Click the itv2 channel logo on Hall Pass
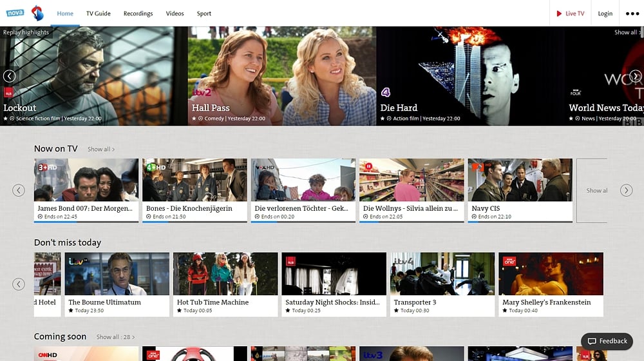This screenshot has height=361, width=644. 202,93
